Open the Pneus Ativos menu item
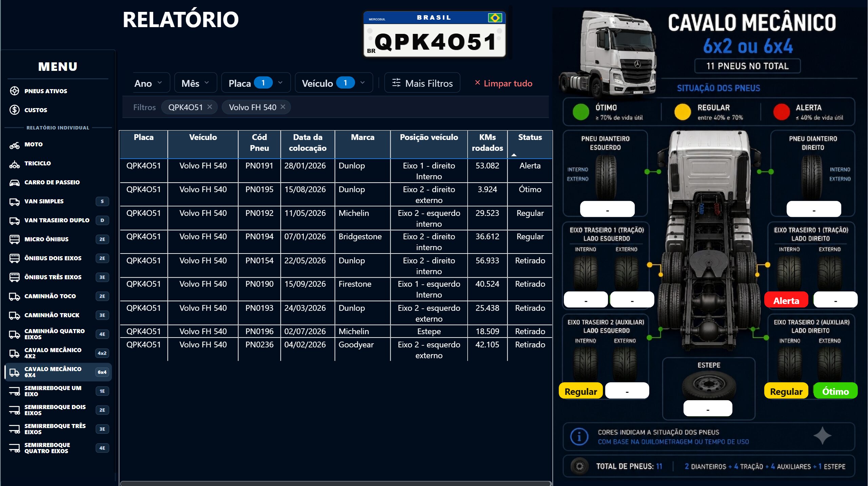 click(x=58, y=91)
